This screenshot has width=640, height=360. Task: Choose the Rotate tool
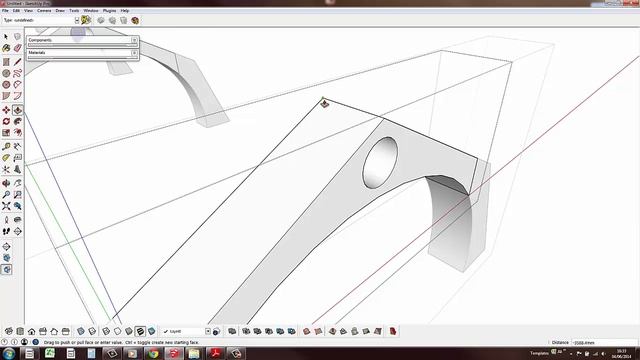click(6, 122)
